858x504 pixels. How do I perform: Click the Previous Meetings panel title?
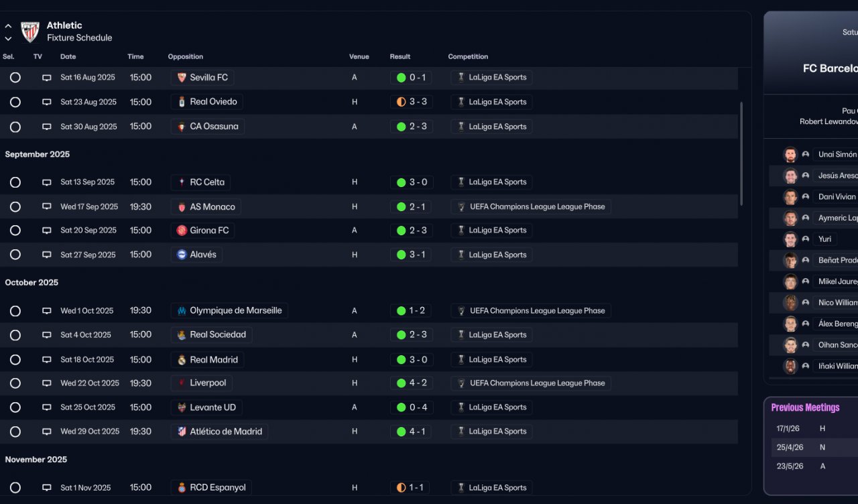(x=805, y=407)
